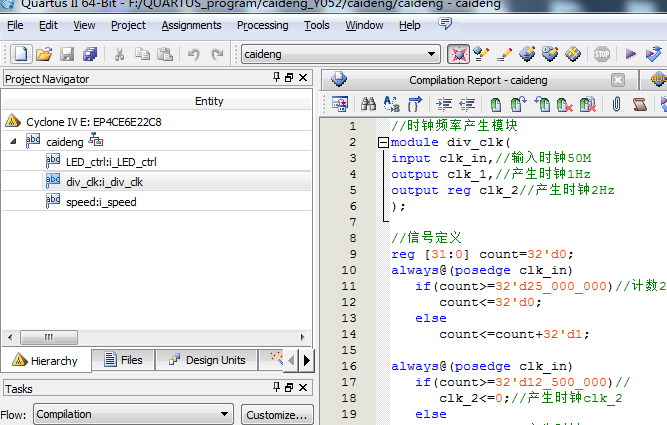Pin the Project Navigator panel
The image size is (667, 425).
(x=276, y=78)
